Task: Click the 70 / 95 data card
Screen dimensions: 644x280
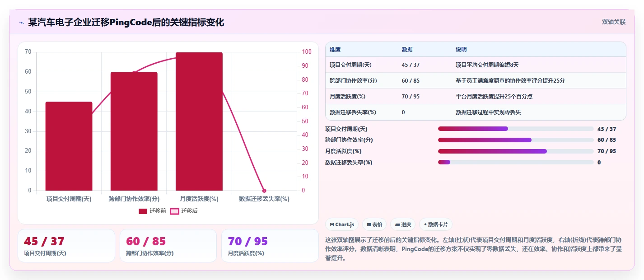Action: coord(270,246)
